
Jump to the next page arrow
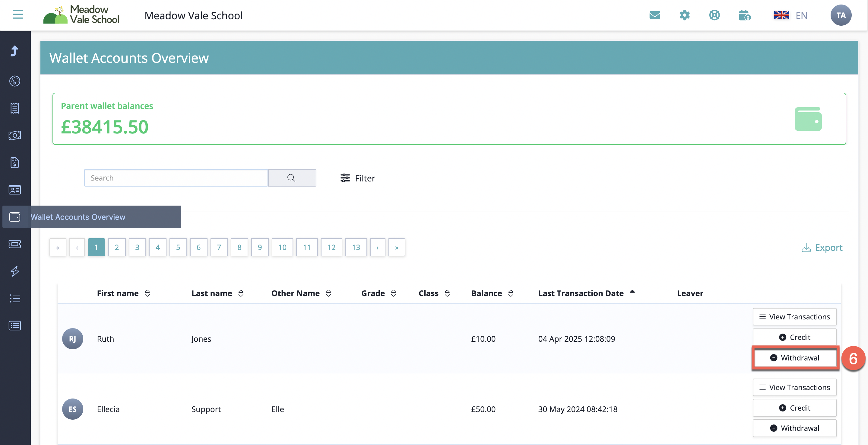tap(377, 247)
